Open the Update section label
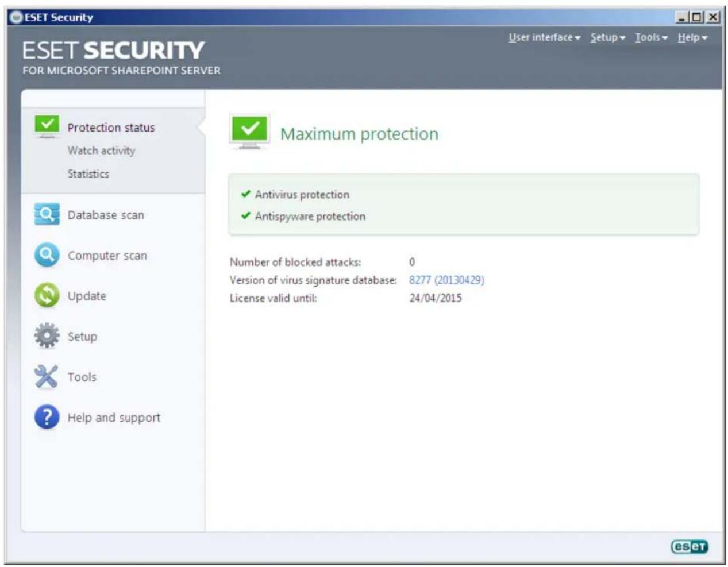The height and width of the screenshot is (567, 728). coord(87,296)
